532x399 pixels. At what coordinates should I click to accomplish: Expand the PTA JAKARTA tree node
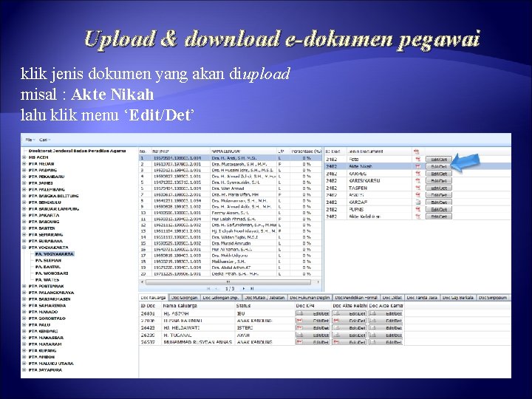click(x=24, y=216)
